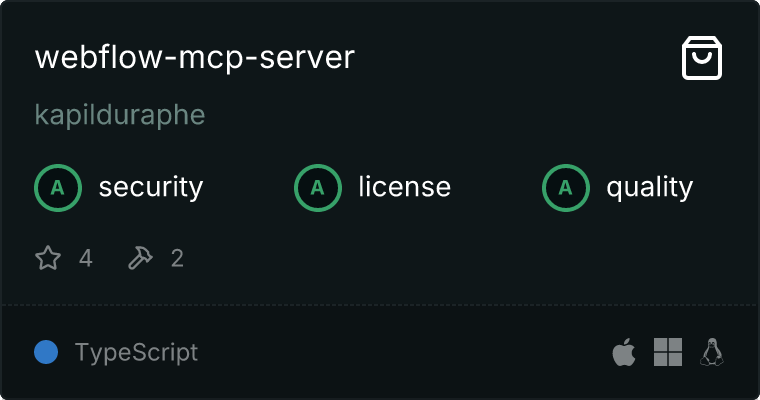760x400 pixels.
Task: Click the star count number 4
Action: pos(85,259)
